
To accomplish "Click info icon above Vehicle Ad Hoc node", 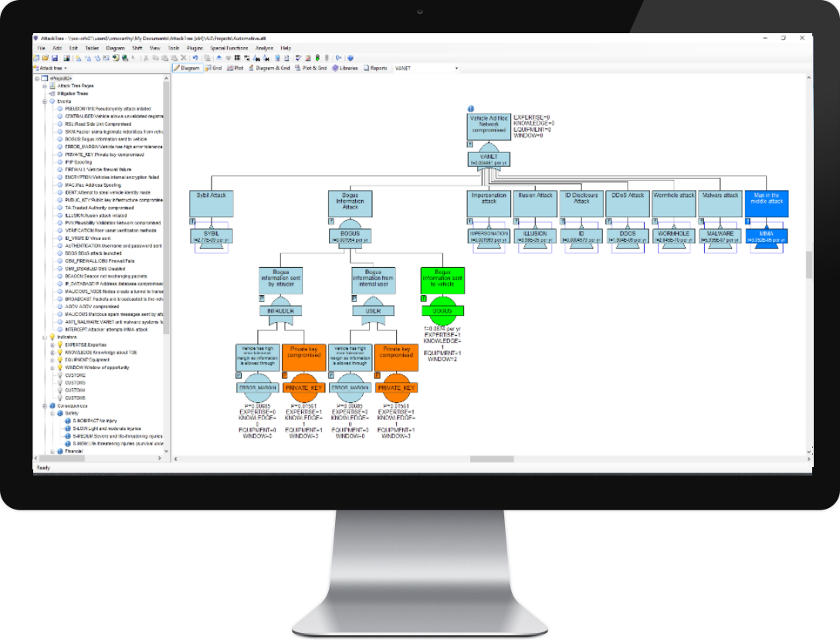I will pos(471,109).
